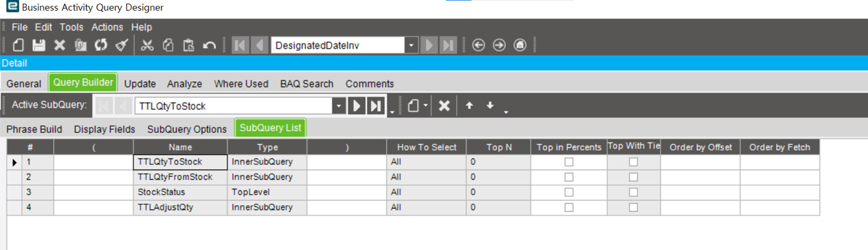Viewport: 868px width, 250px height.
Task: Go to first query record
Action: point(240,45)
